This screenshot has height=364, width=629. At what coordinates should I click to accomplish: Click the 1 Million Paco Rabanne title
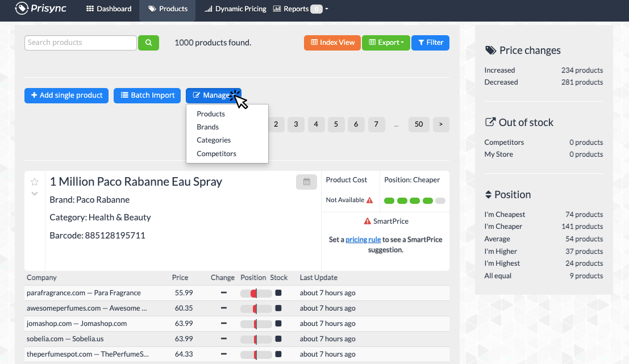click(136, 182)
